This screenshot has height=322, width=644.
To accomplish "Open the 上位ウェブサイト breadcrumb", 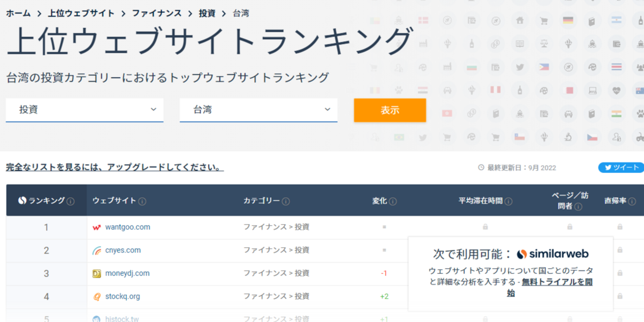I will tap(81, 13).
